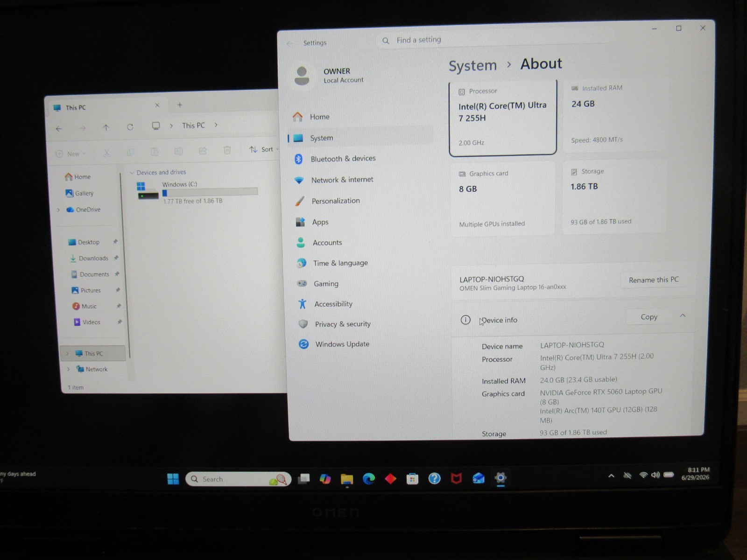
Task: Click the Paste toolbar icon
Action: click(155, 152)
